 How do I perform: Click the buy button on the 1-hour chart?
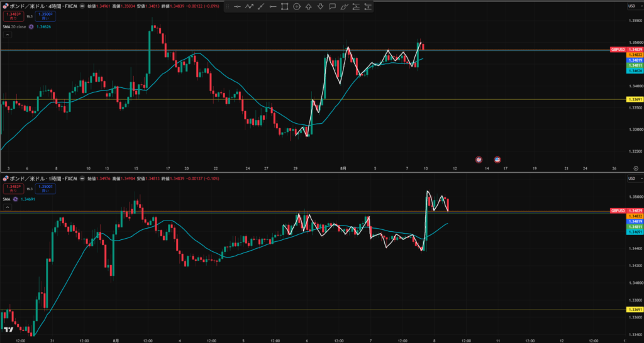tap(46, 188)
